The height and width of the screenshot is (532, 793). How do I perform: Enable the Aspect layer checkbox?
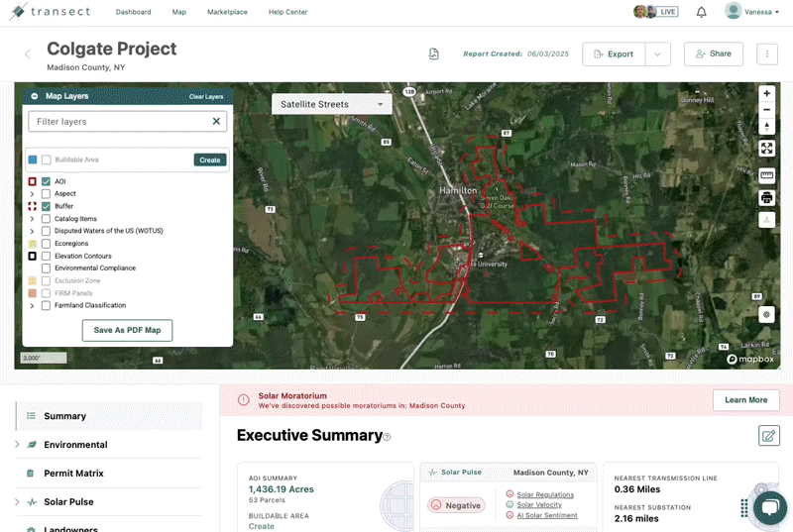pyautogui.click(x=46, y=193)
